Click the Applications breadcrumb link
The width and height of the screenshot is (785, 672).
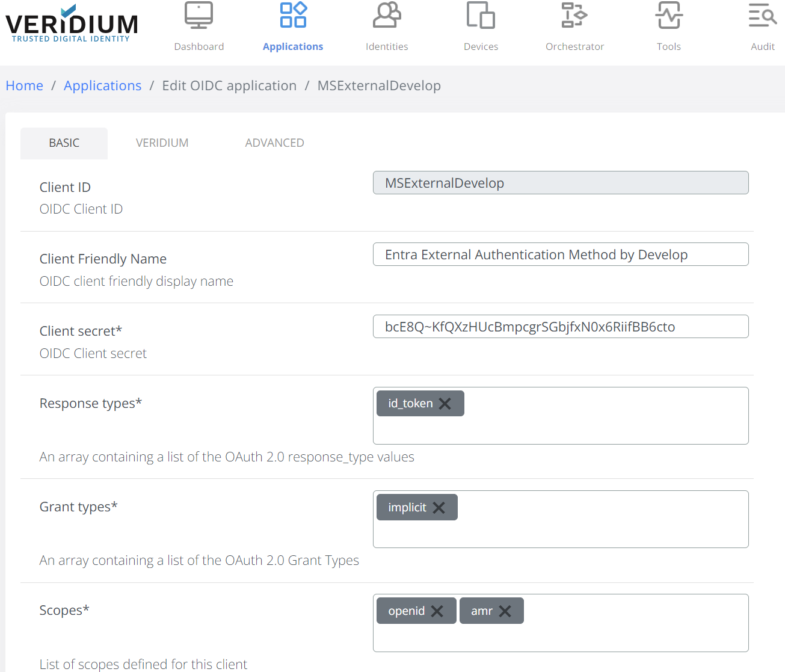tap(103, 86)
